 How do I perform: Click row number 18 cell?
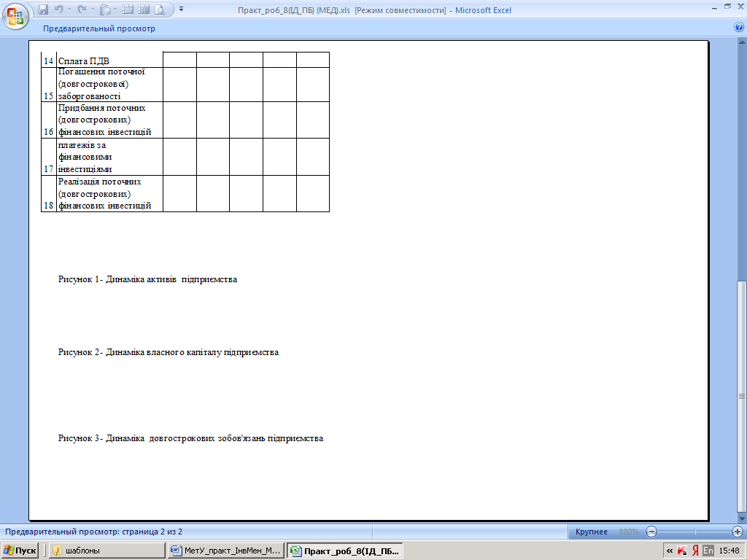[x=49, y=193]
